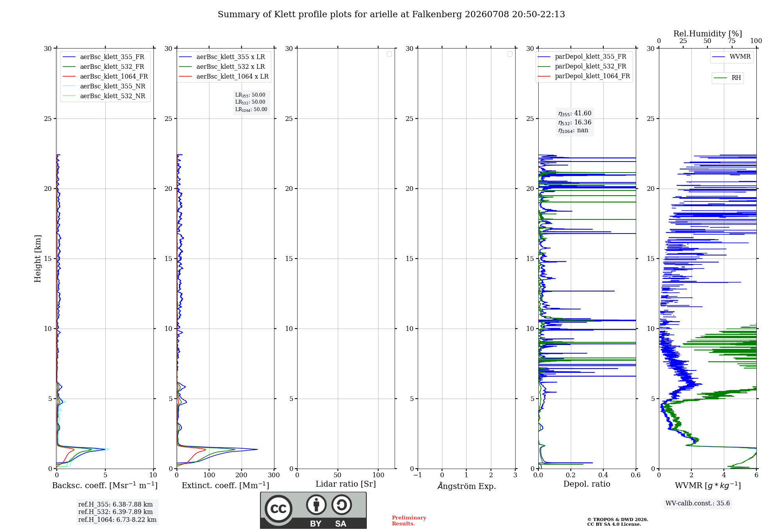
Task: Click the RH legend entry
Action: (x=727, y=78)
